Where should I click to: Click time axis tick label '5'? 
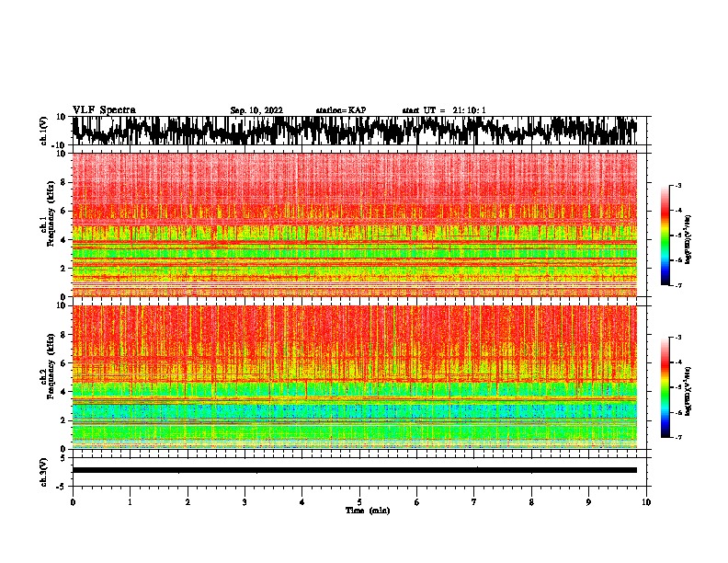359,502
